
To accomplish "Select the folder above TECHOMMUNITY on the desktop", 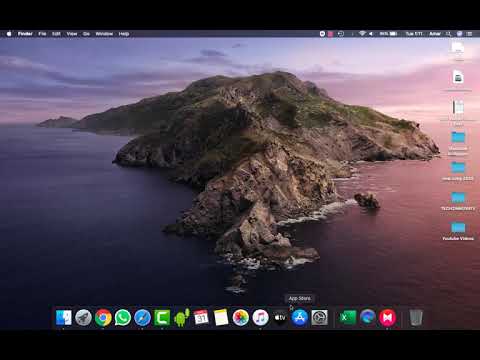I will (458, 167).
